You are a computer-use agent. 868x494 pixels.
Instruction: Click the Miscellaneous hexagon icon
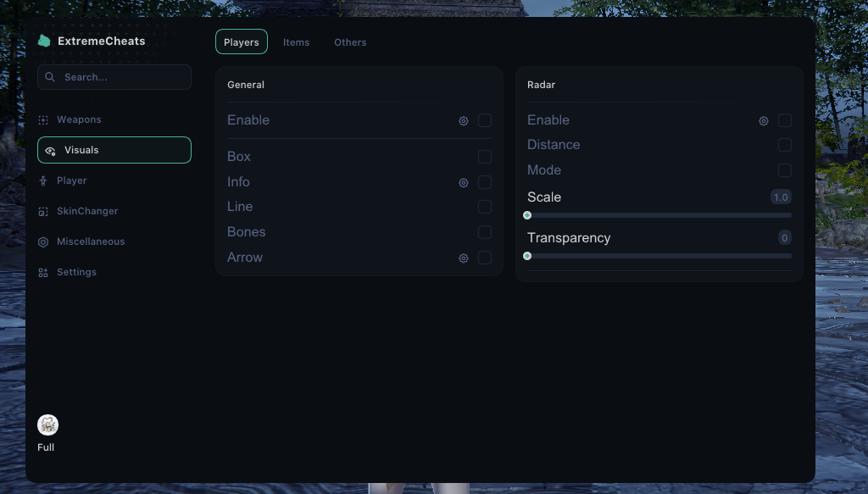click(43, 241)
